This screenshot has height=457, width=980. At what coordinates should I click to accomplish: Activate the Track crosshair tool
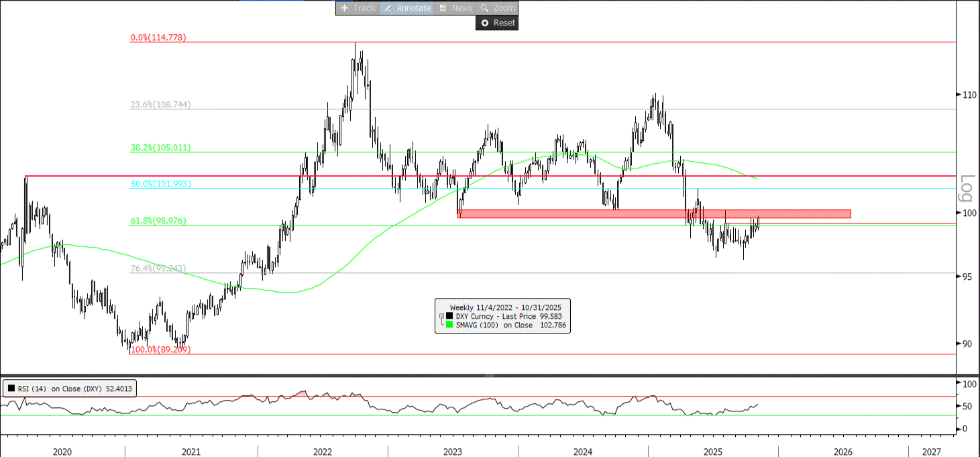point(358,8)
